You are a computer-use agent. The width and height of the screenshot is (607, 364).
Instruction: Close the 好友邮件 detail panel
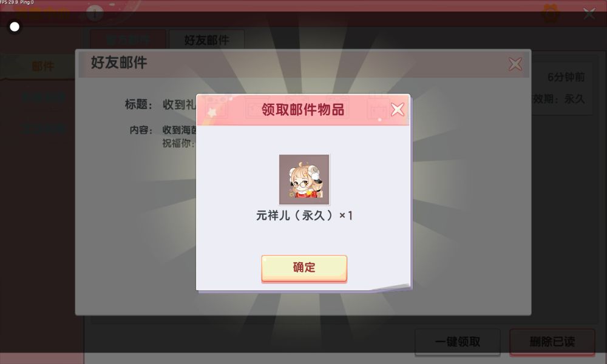(515, 64)
